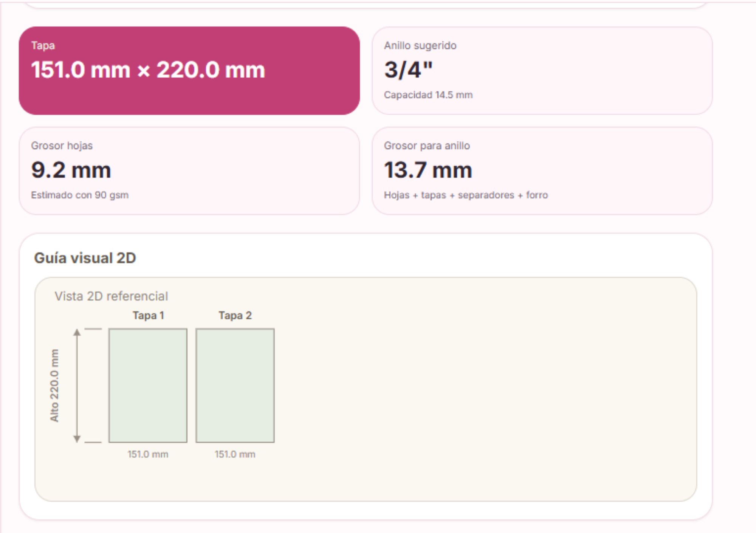Click the Capacidad 14.5 mm text
The image size is (756, 533).
coord(428,95)
